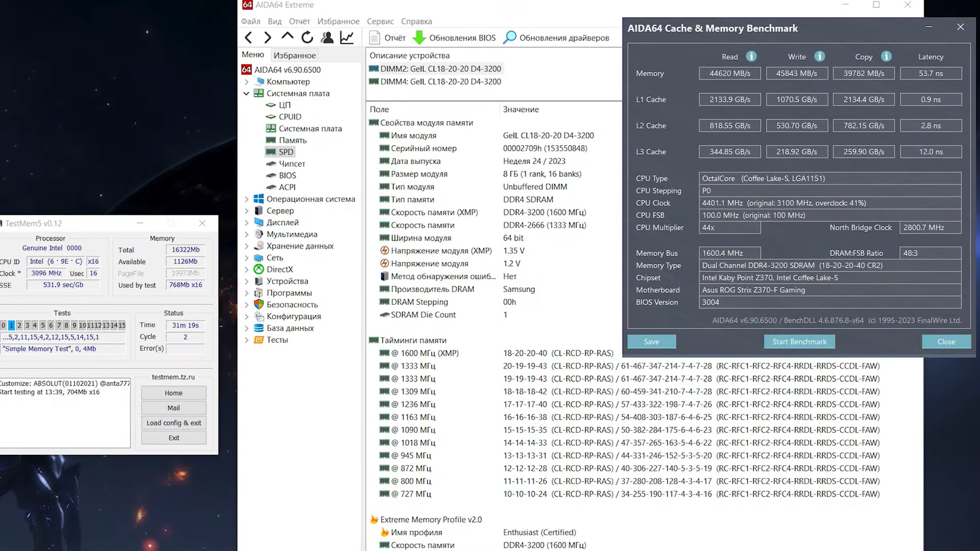The width and height of the screenshot is (980, 551).
Task: Click the Read info icon in the benchmark
Action: coord(751,56)
